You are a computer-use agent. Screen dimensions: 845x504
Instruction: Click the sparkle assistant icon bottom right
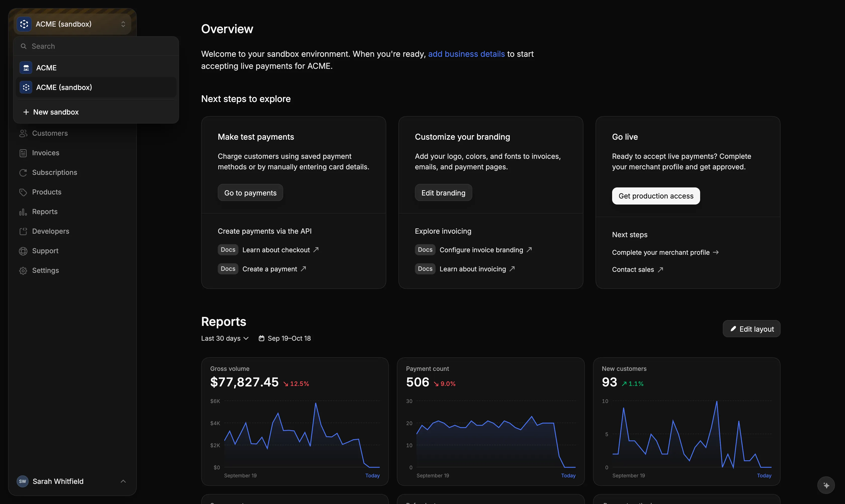click(826, 485)
